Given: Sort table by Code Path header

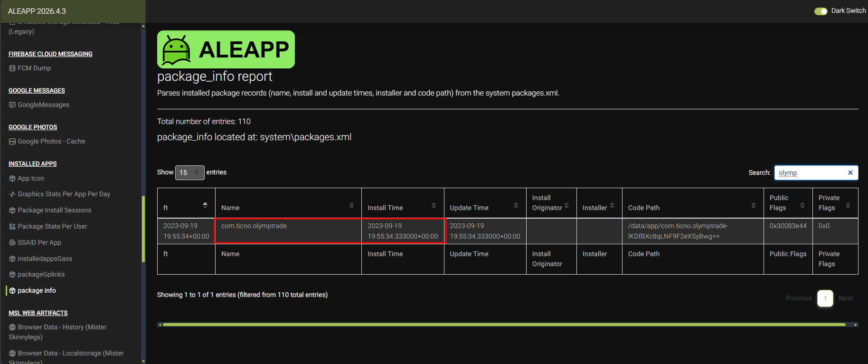Looking at the screenshot, I should point(693,203).
